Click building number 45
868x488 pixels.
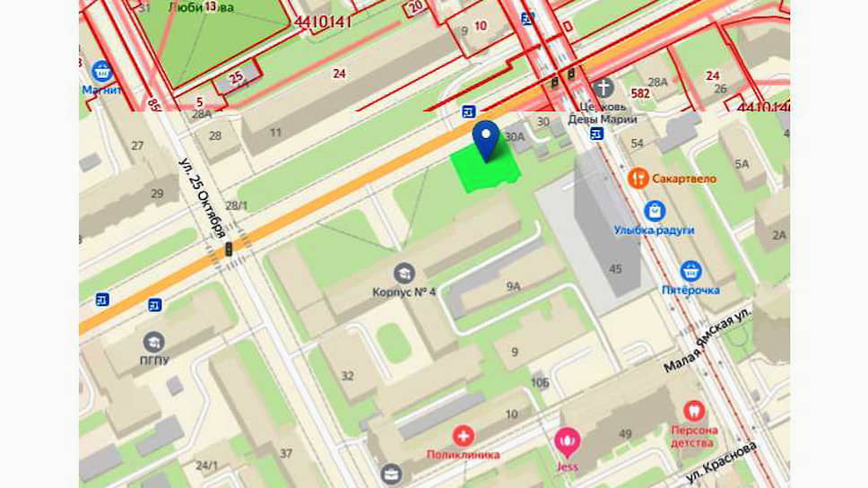(x=615, y=269)
